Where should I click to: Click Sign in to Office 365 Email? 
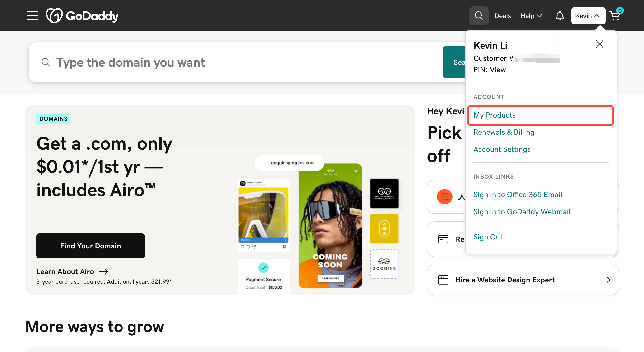coord(518,195)
